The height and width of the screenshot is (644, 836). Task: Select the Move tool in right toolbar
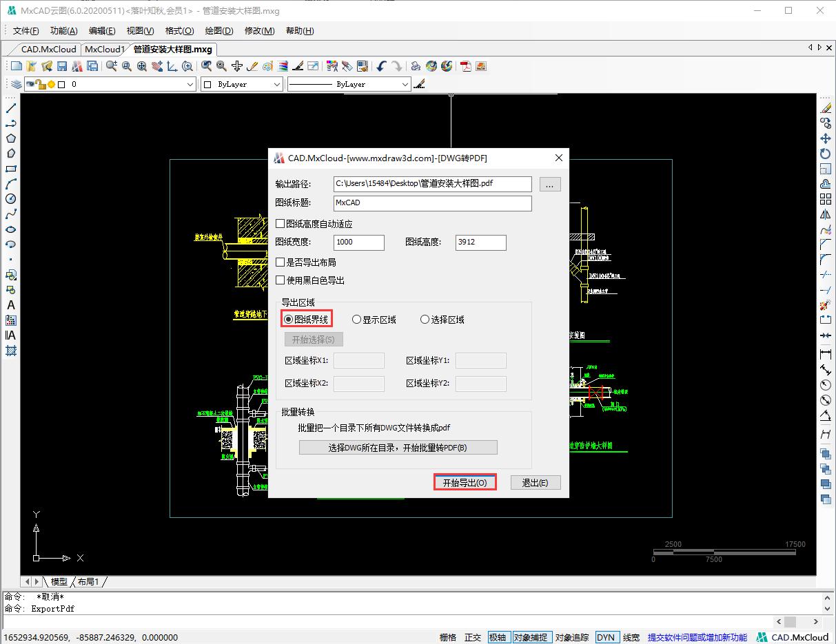click(826, 138)
